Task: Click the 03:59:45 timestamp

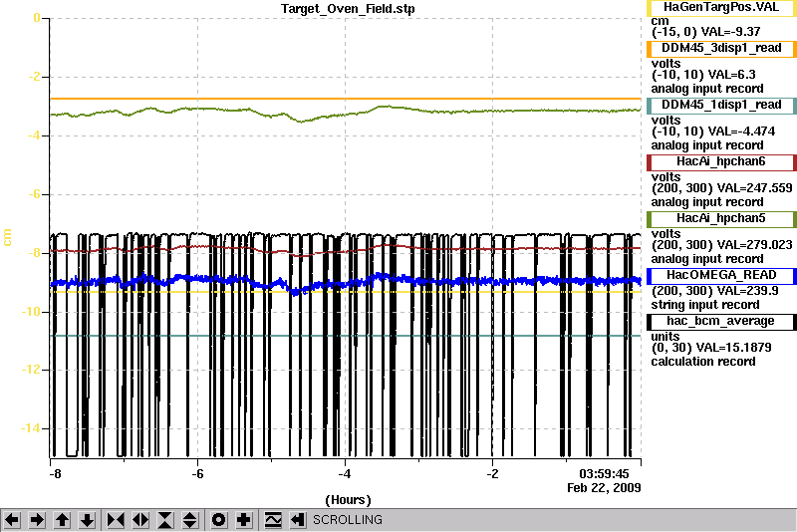Action: point(604,474)
